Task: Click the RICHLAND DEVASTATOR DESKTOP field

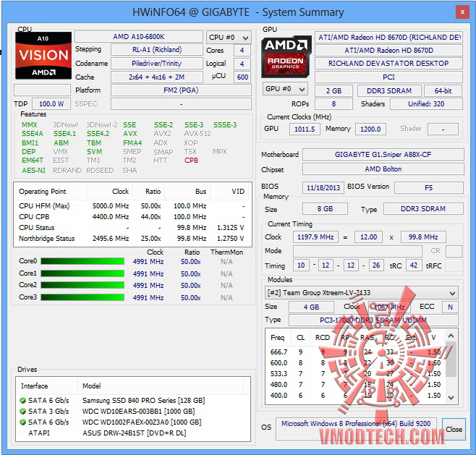Action: coord(388,64)
